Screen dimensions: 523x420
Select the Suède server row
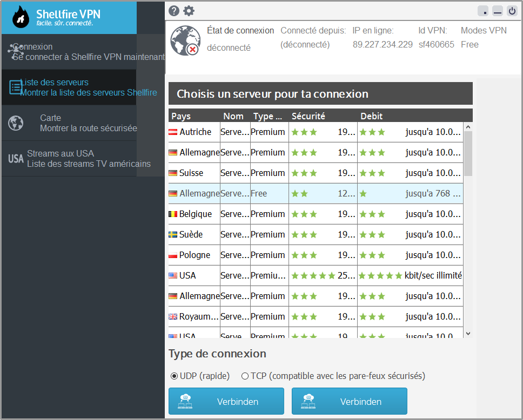tap(316, 235)
